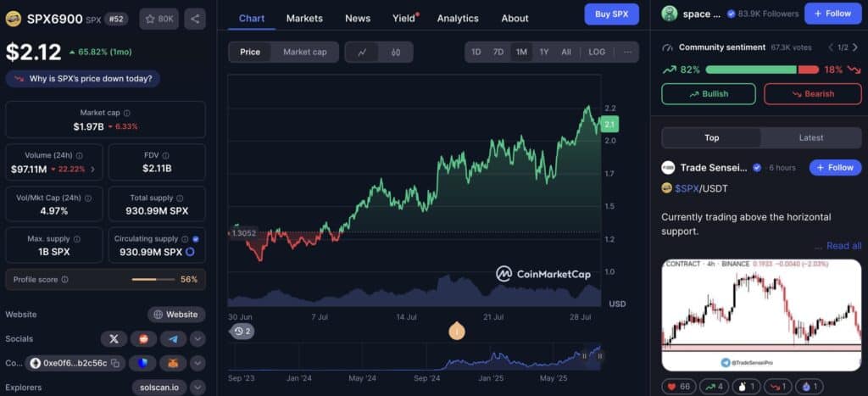868x396 pixels.
Task: Vote Bearish on community sentiment
Action: point(813,94)
